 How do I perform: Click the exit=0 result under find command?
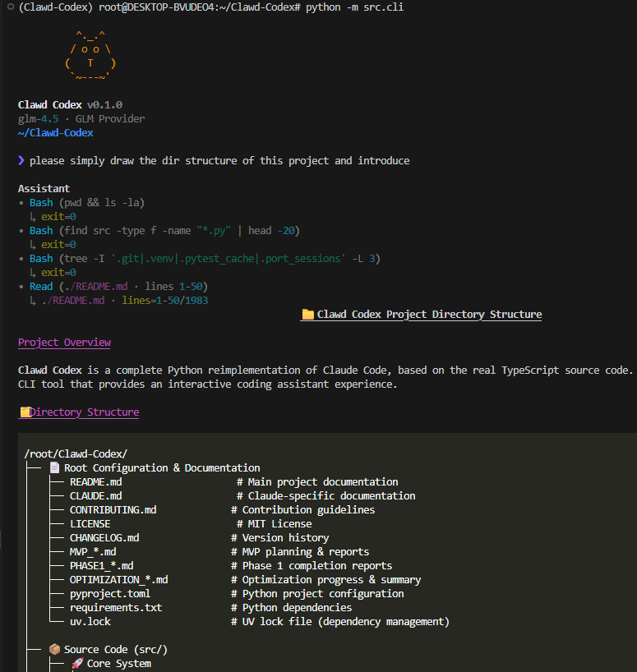tap(58, 244)
